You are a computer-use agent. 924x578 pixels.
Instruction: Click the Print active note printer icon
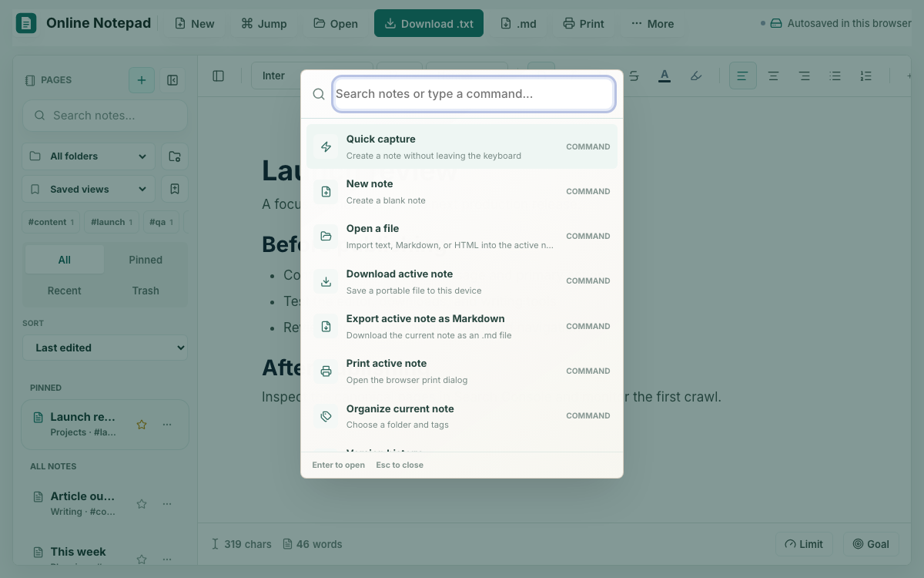coord(326,371)
